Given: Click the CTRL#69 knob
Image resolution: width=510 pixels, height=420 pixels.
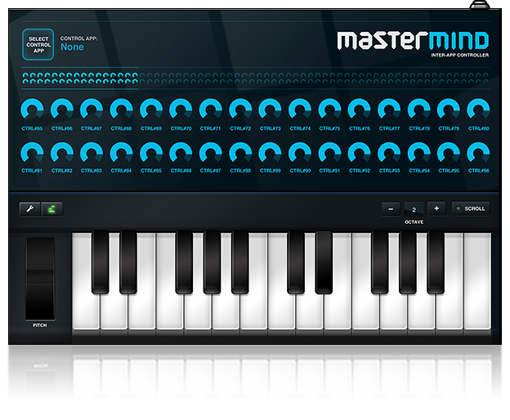Looking at the screenshot, I should 151,109.
